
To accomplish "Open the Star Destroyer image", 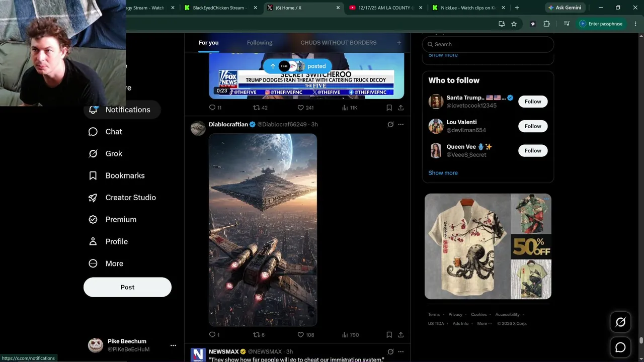I will [263, 230].
